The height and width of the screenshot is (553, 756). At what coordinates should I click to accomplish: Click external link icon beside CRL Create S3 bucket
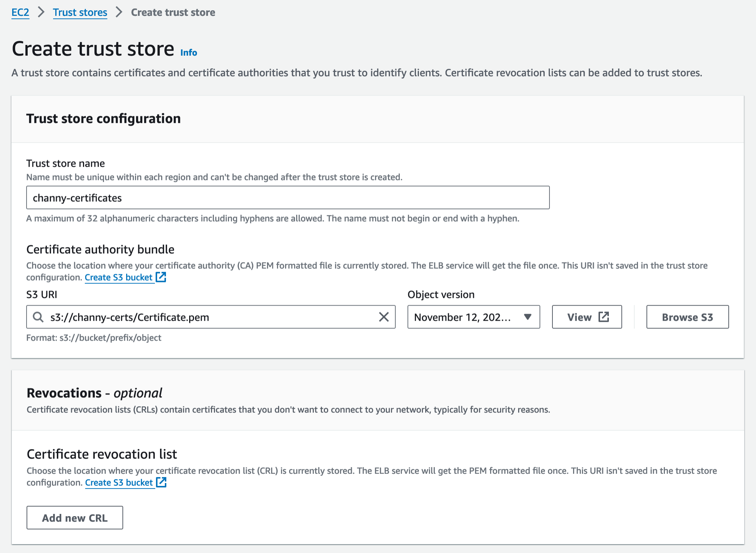pos(162,482)
